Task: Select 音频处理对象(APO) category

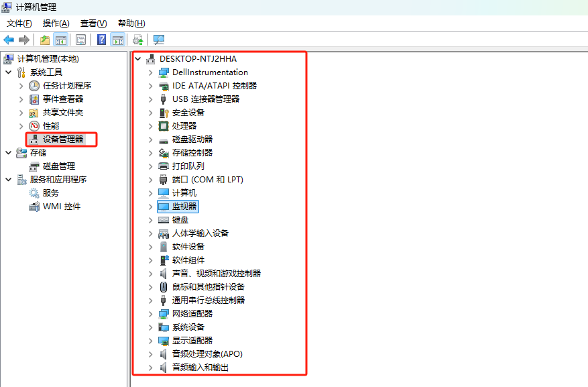Action: (207, 354)
